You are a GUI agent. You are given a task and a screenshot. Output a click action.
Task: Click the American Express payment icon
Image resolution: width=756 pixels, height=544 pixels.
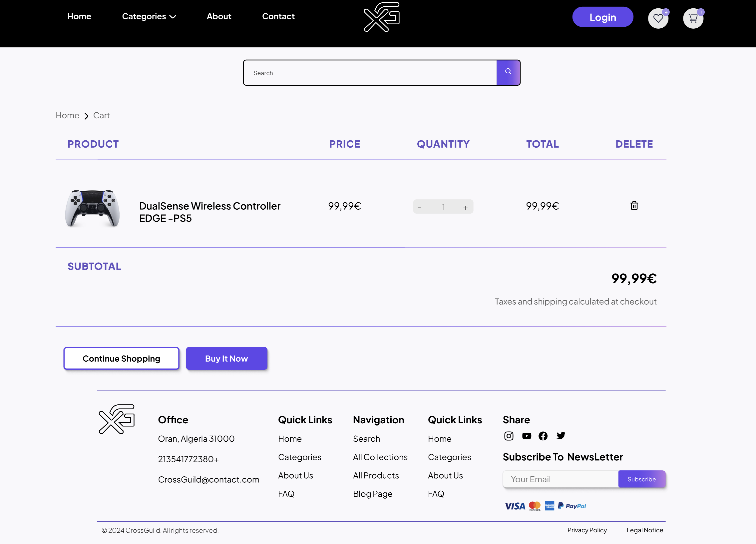pyautogui.click(x=549, y=506)
